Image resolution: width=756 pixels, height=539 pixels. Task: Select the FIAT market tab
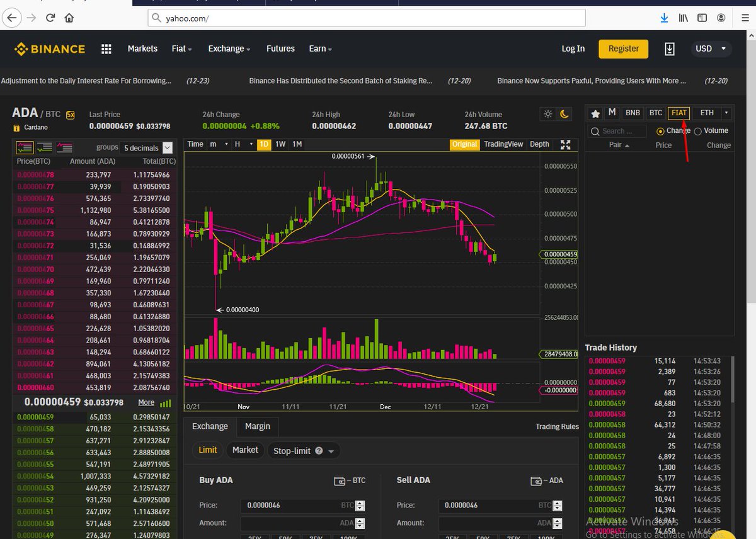[679, 113]
